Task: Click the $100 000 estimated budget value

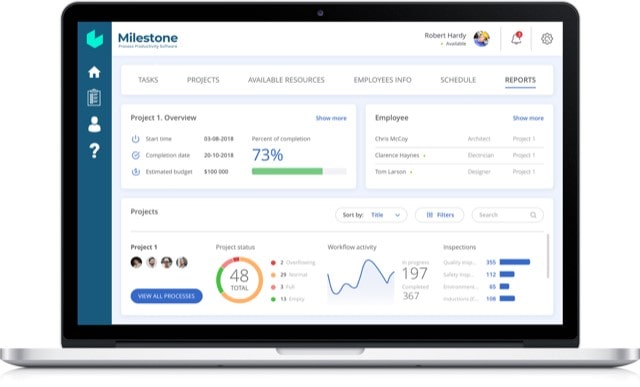Action: pos(216,172)
